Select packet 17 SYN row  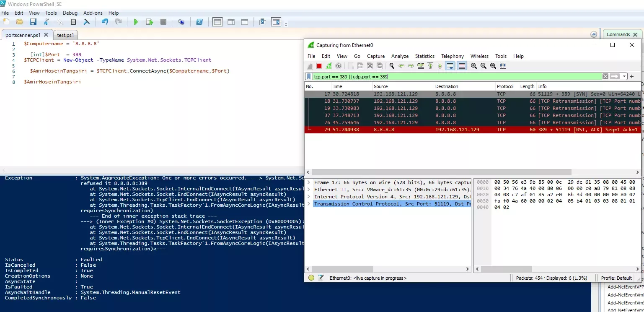tap(473, 94)
